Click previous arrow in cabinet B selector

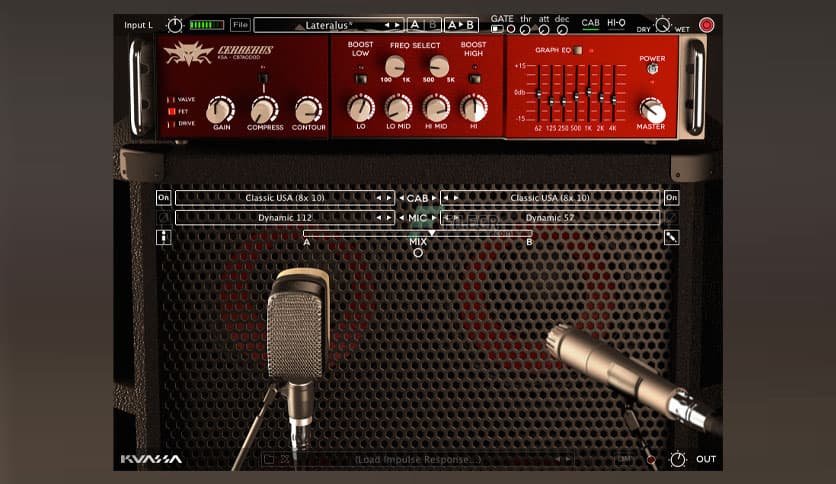(446, 198)
